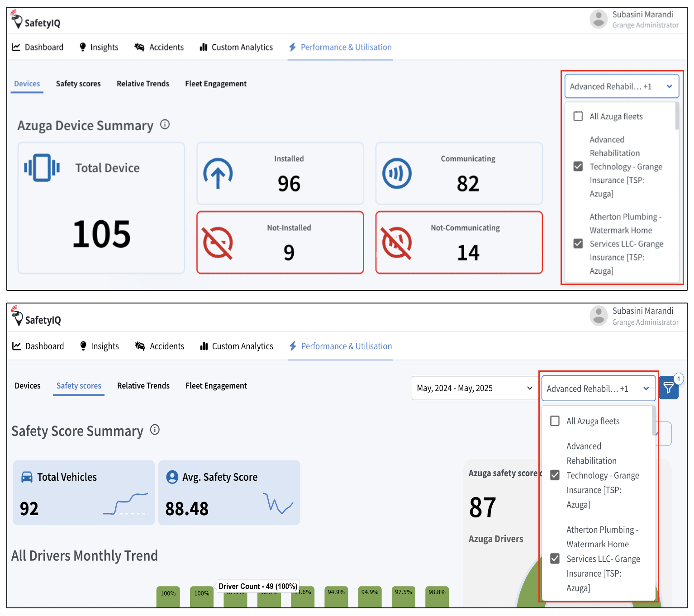694x616 pixels.
Task: Click the Dashboard chart icon in the Devices view
Action: click(16, 47)
